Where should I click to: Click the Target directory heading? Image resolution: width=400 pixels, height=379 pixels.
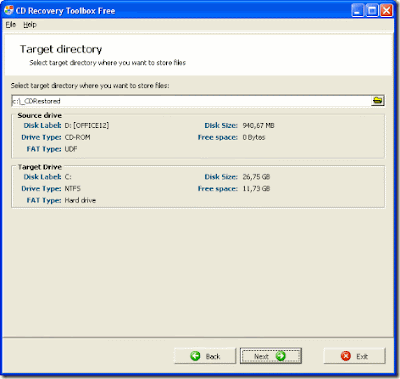(61, 49)
